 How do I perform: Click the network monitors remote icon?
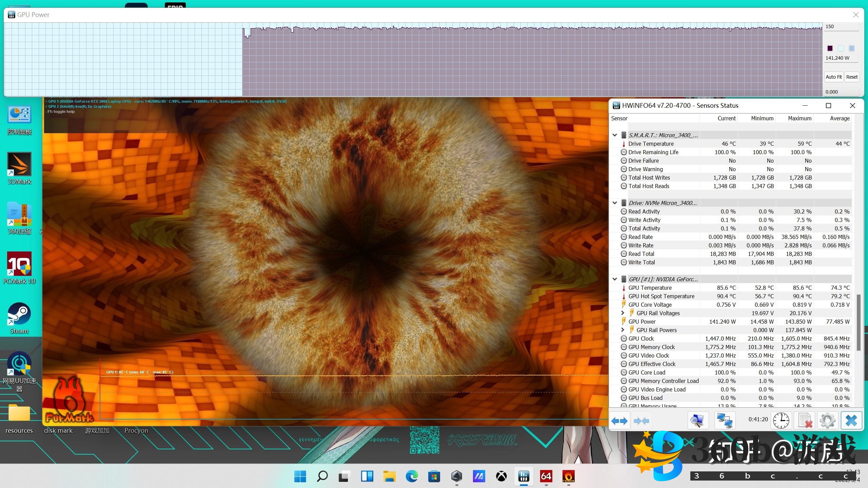(x=725, y=421)
